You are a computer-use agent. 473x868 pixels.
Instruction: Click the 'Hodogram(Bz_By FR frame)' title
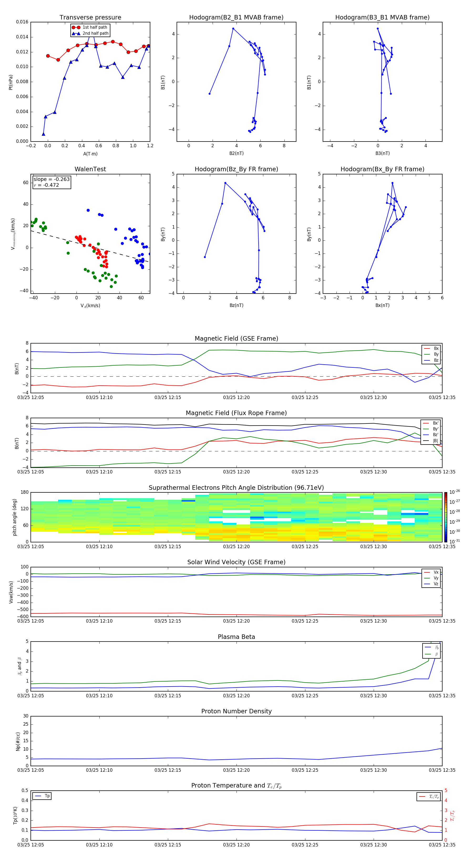pos(236,169)
